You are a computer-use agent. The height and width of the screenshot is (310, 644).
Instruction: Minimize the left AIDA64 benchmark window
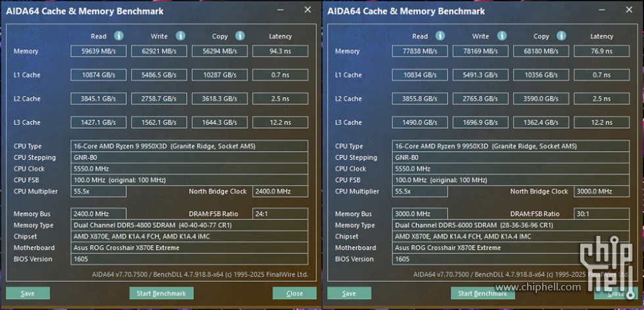click(281, 11)
